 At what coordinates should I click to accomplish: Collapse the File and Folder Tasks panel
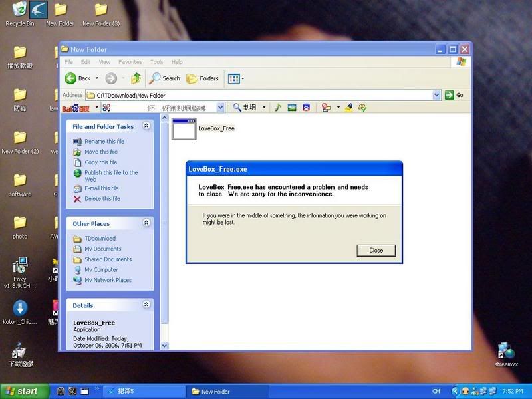coord(146,126)
